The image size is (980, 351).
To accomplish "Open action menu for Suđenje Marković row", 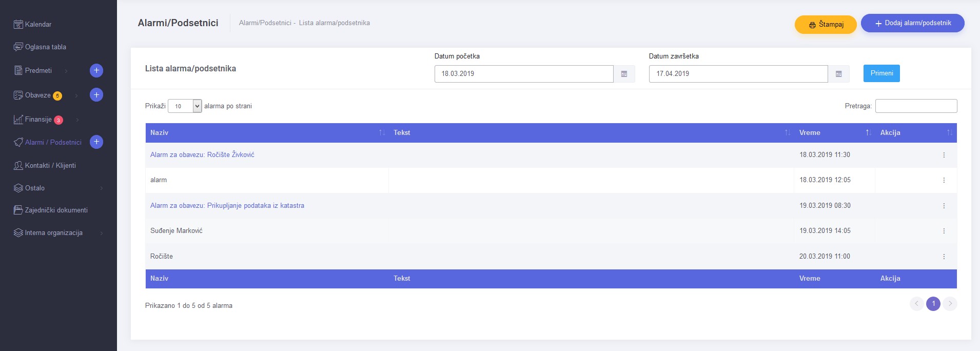I will coord(944,231).
